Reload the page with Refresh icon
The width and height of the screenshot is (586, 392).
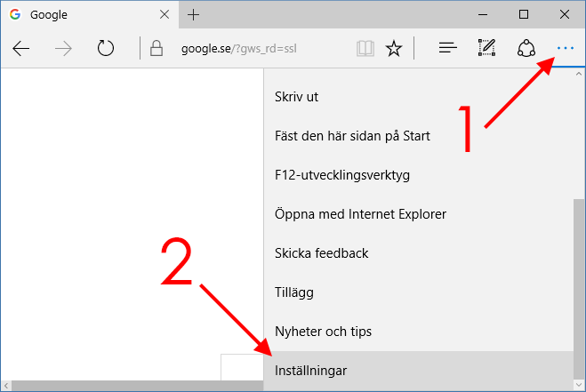pyautogui.click(x=106, y=48)
